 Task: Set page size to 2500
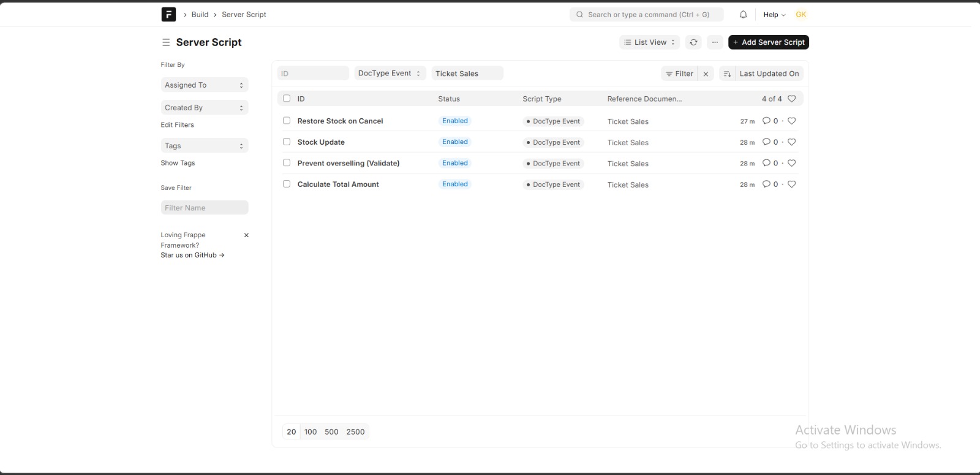355,432
